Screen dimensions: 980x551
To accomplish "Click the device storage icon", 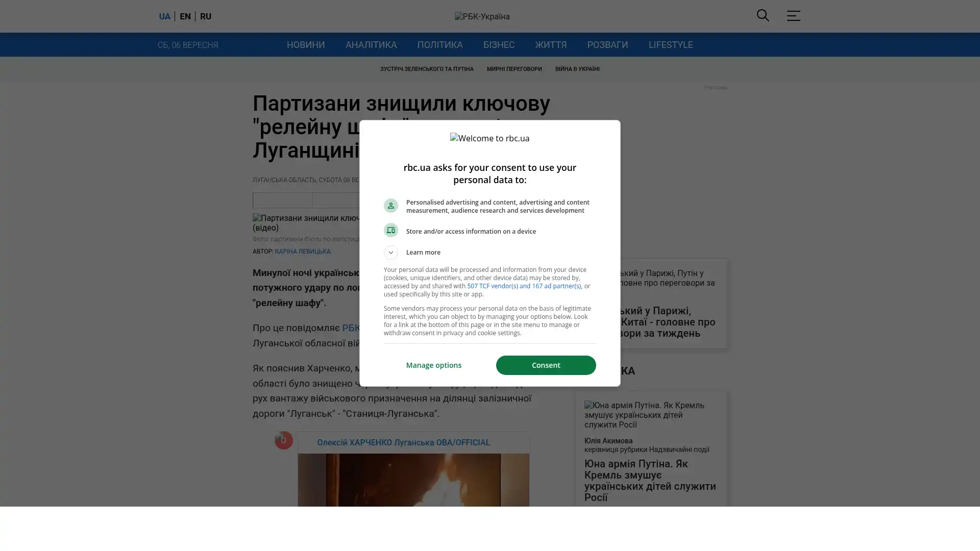I will (390, 230).
